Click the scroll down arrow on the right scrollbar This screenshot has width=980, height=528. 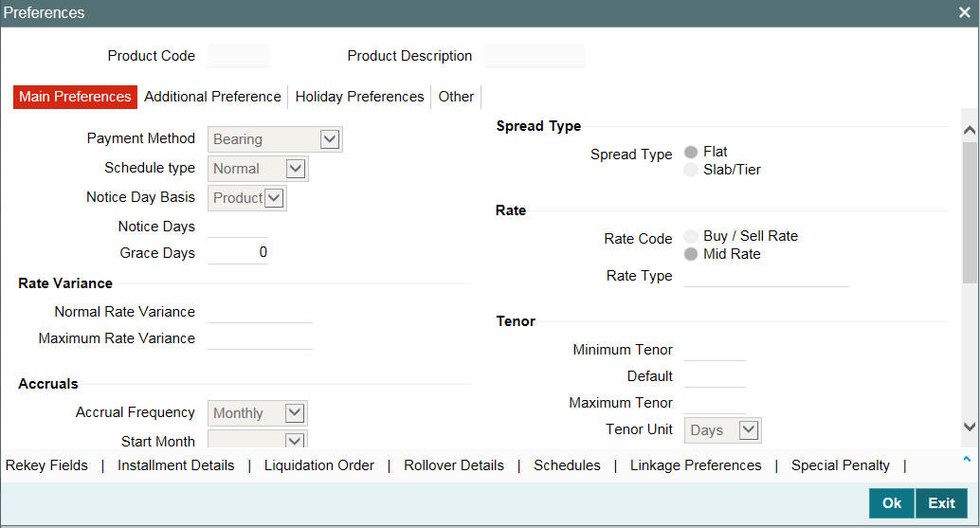pyautogui.click(x=970, y=427)
